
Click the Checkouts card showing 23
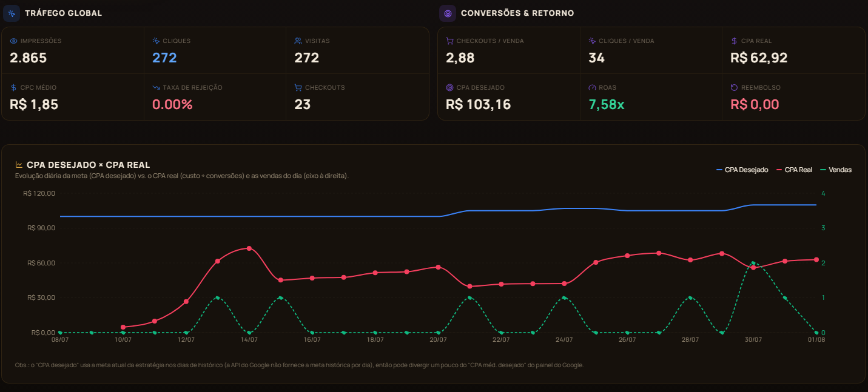point(357,97)
